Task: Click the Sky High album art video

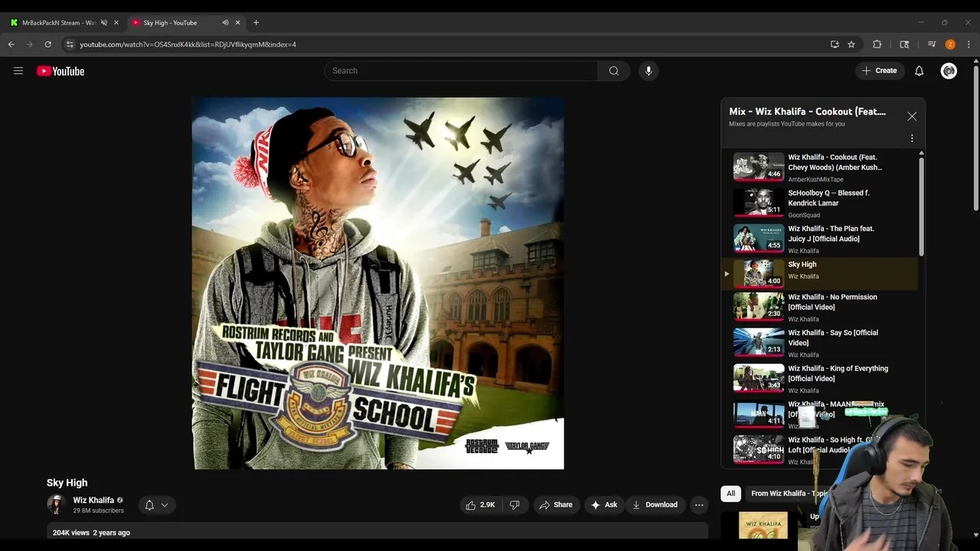Action: click(378, 283)
